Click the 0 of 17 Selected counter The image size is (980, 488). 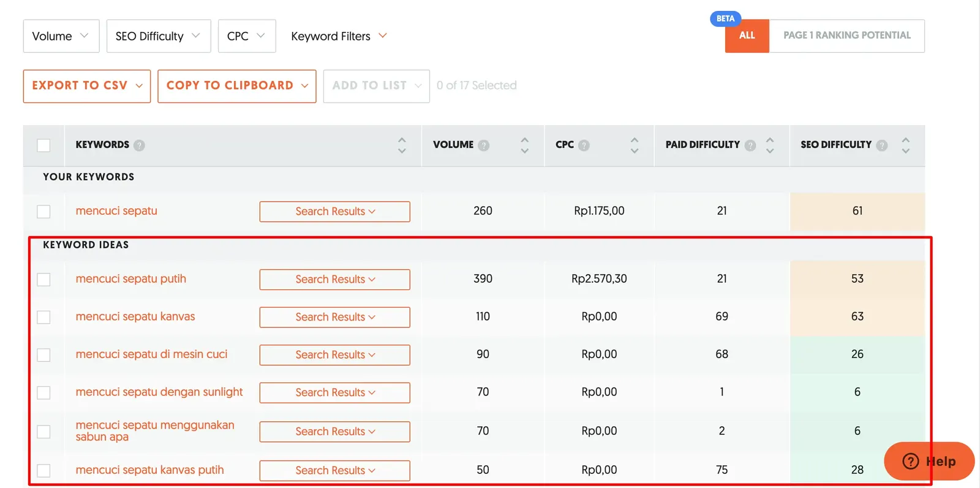(x=477, y=86)
